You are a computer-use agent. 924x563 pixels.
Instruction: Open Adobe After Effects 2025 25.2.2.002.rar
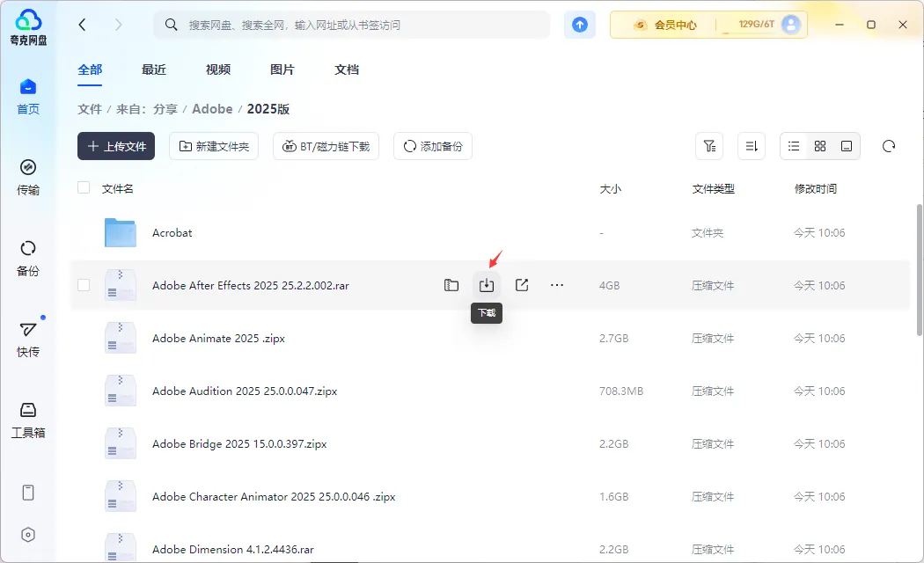(251, 285)
